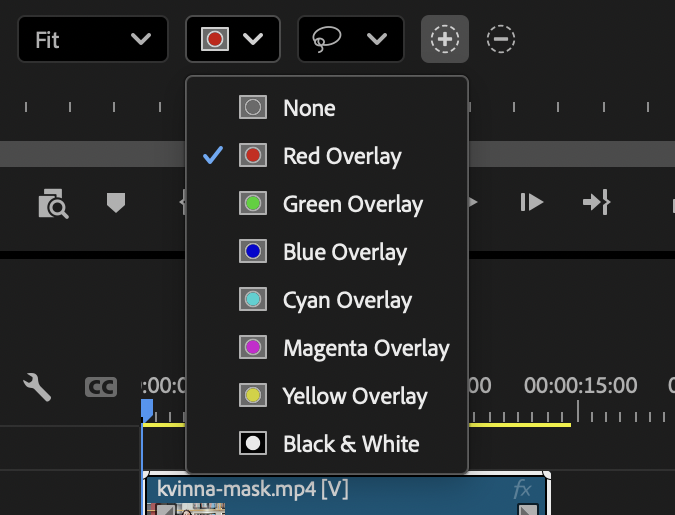
Task: Click the blue timeline playhead
Action: [x=147, y=410]
